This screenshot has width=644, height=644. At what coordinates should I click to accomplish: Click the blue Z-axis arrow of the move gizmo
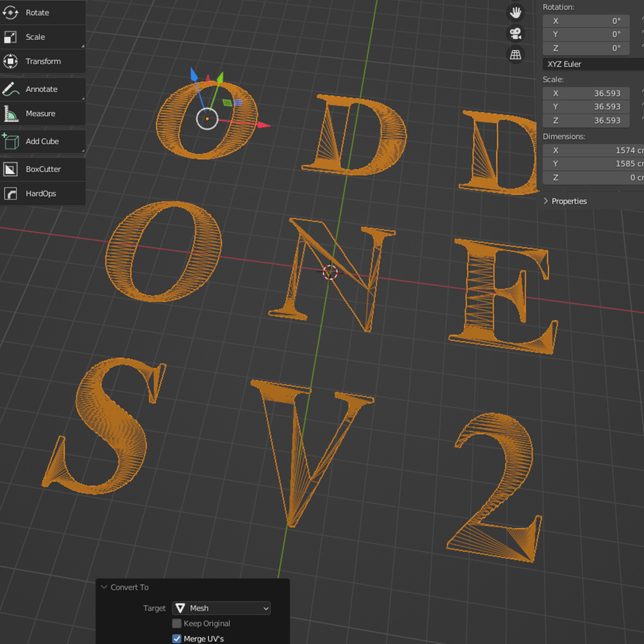tap(194, 75)
